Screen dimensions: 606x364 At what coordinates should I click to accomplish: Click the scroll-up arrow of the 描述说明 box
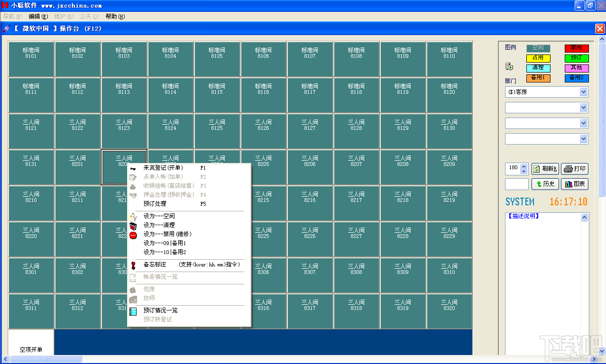point(585,218)
